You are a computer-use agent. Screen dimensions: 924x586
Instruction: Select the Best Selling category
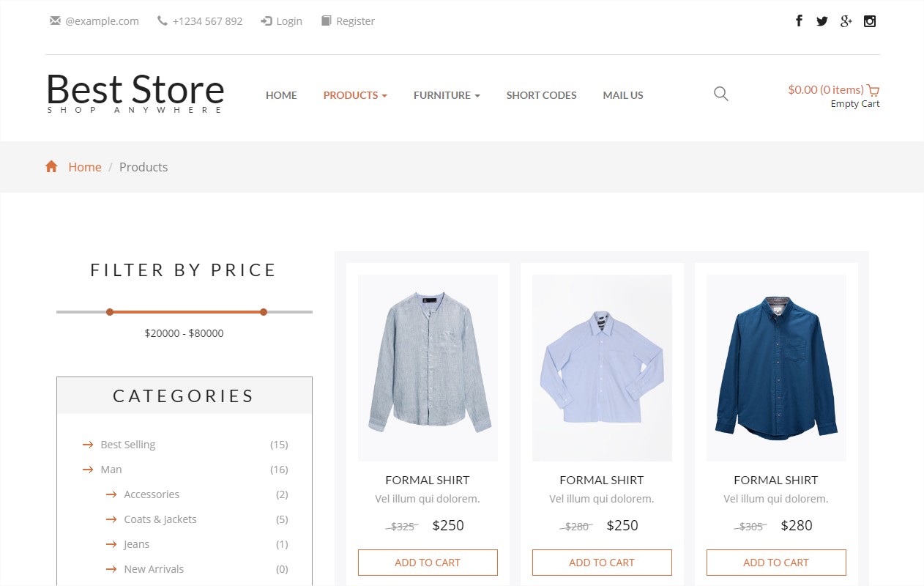[128, 445]
